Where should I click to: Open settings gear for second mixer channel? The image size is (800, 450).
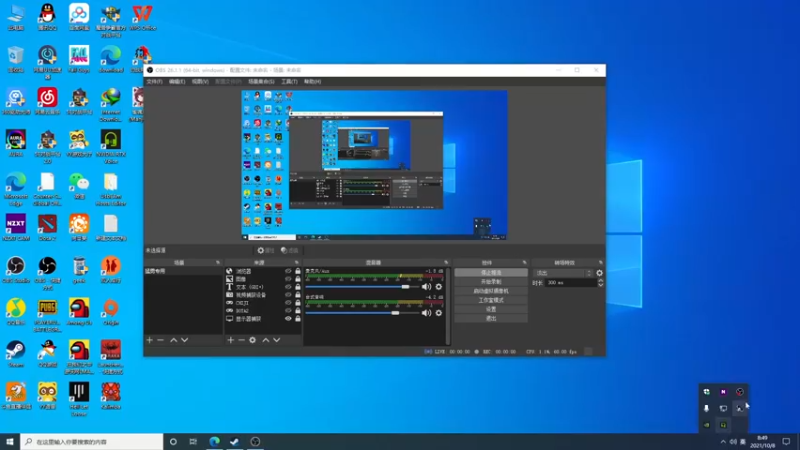coord(438,313)
